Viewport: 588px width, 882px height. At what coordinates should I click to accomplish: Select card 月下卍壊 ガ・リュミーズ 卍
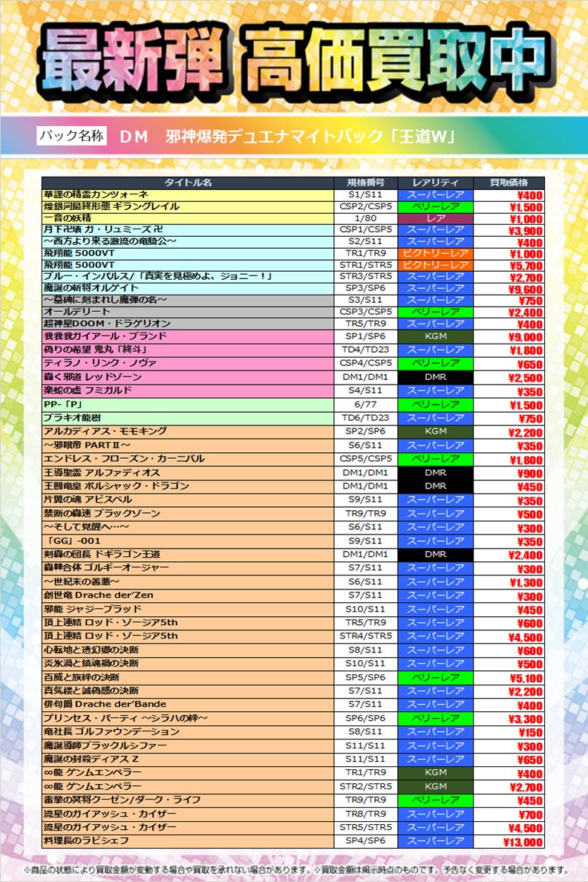point(103,230)
